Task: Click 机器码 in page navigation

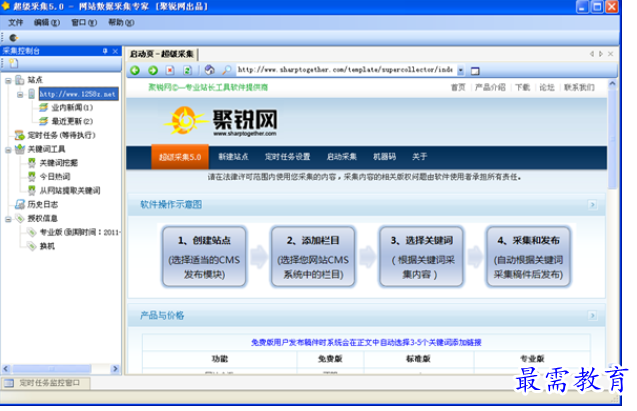Action: (384, 157)
